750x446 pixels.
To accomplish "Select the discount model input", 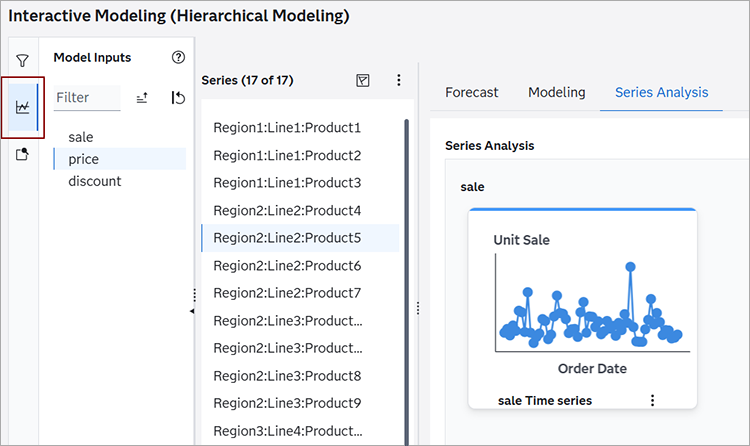I will click(x=120, y=181).
